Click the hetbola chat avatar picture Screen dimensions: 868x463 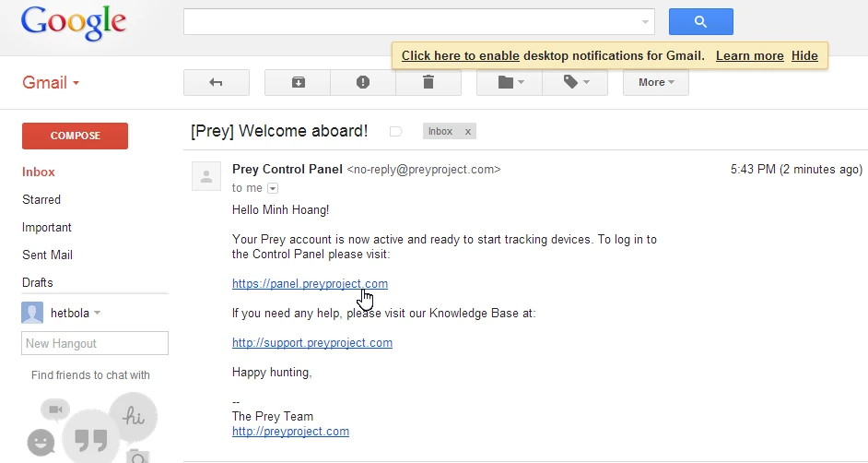pyautogui.click(x=32, y=313)
